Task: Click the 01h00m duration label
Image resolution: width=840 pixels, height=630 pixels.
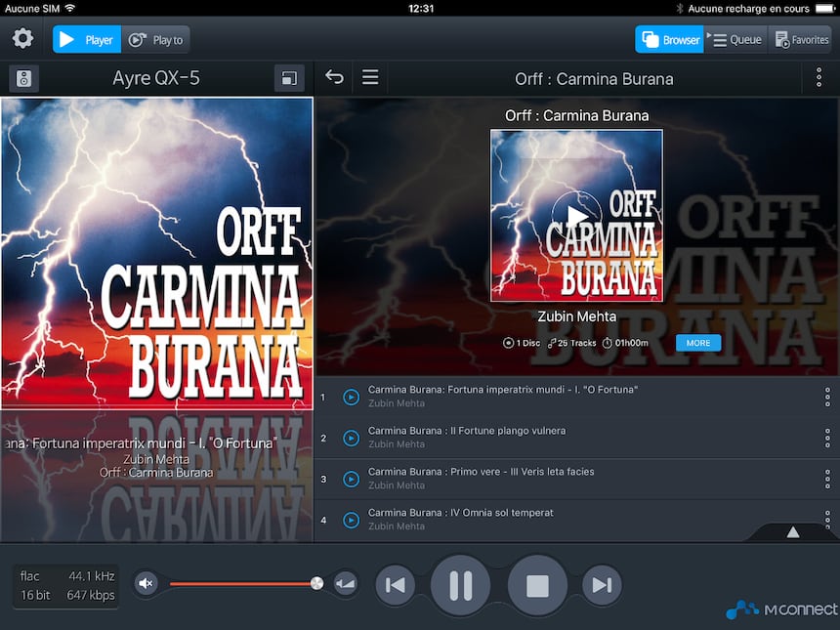Action: (625, 343)
